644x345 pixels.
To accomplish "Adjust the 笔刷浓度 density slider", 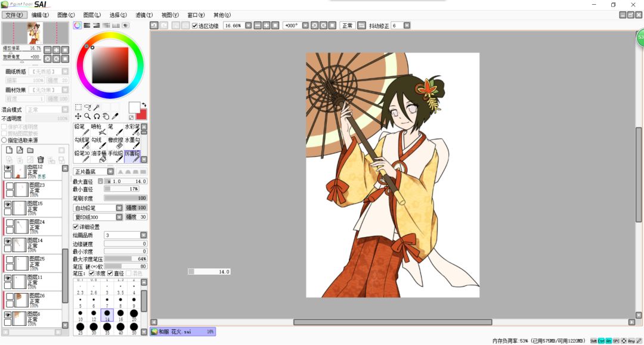I will (125, 198).
